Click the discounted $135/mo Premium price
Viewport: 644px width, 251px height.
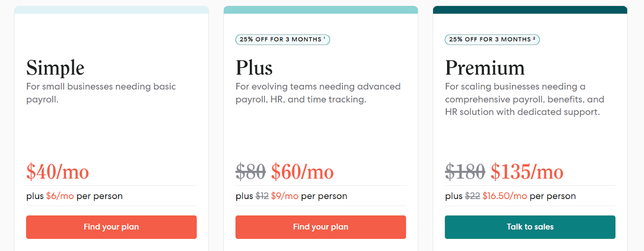coord(527,172)
